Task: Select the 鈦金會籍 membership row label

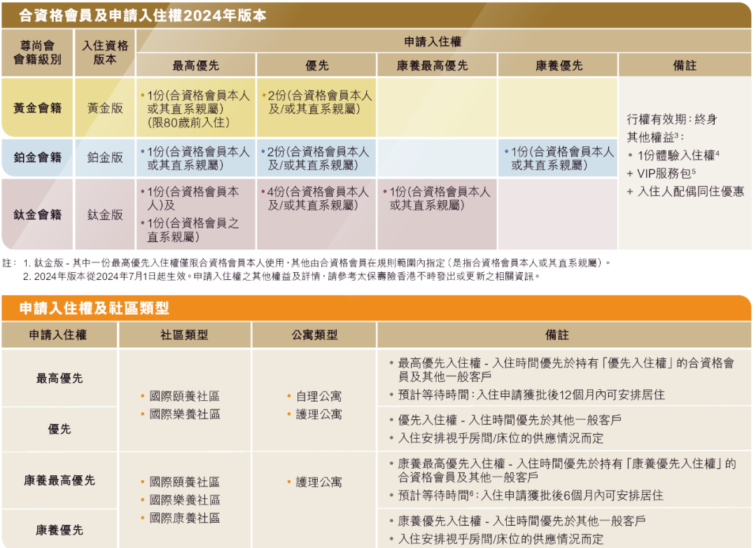Action: [x=38, y=215]
